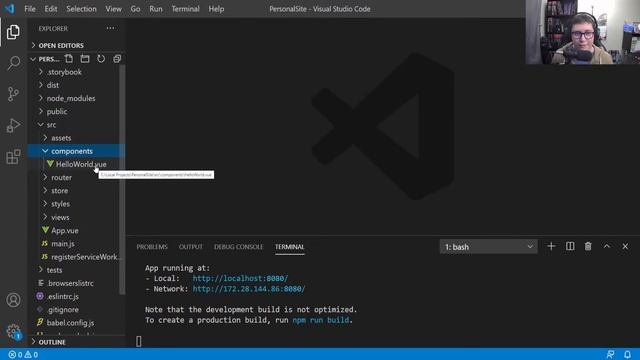Open the Source Control view

pos(13,94)
